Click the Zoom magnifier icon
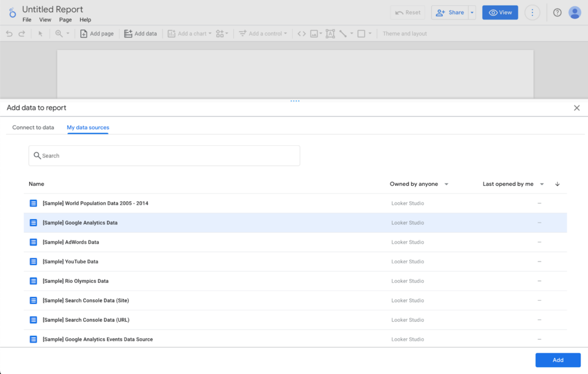The height and width of the screenshot is (374, 588). point(59,34)
